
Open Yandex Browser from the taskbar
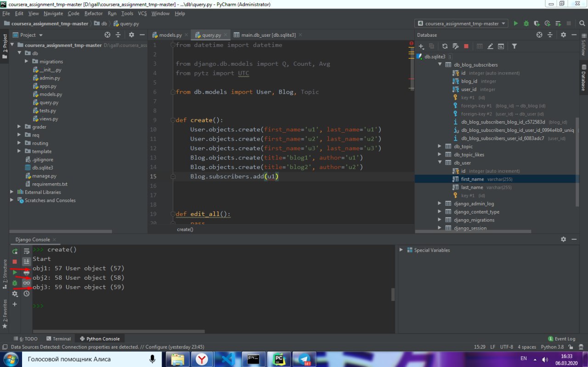(x=203, y=359)
